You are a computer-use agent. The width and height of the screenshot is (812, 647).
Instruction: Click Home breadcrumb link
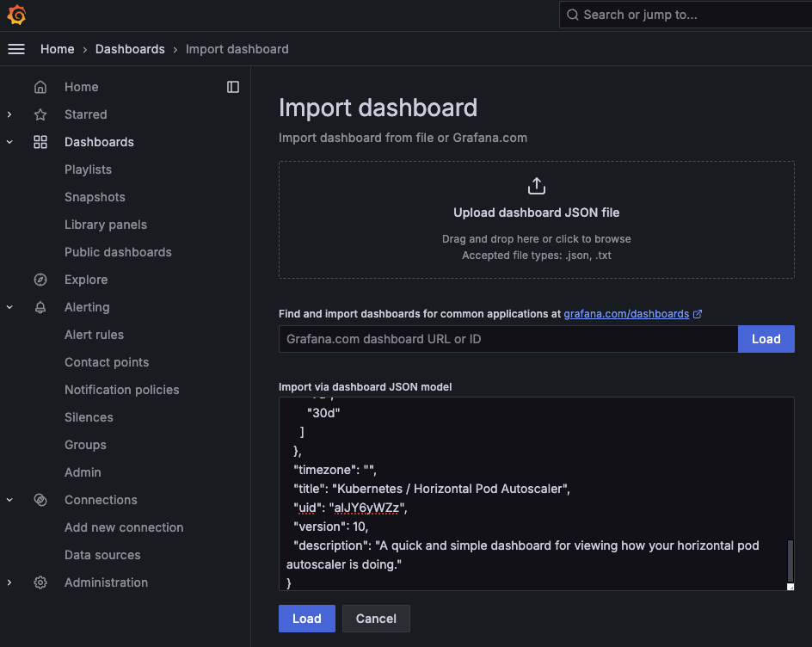58,49
